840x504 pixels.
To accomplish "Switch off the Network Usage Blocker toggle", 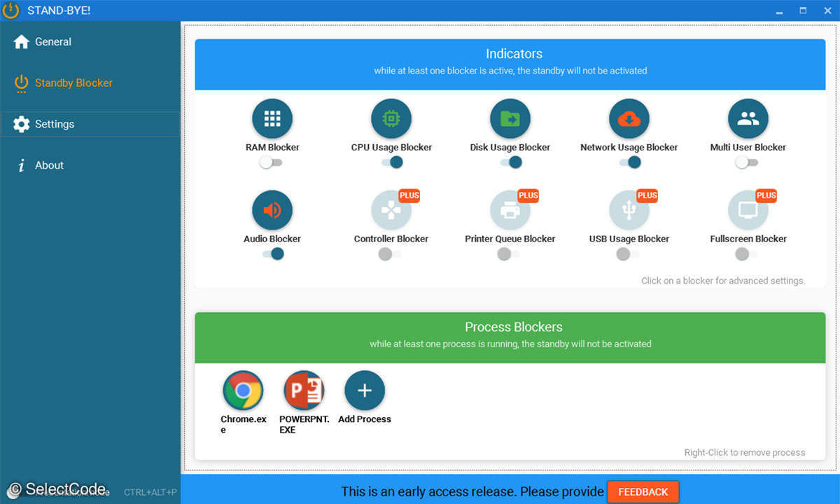I will [630, 162].
